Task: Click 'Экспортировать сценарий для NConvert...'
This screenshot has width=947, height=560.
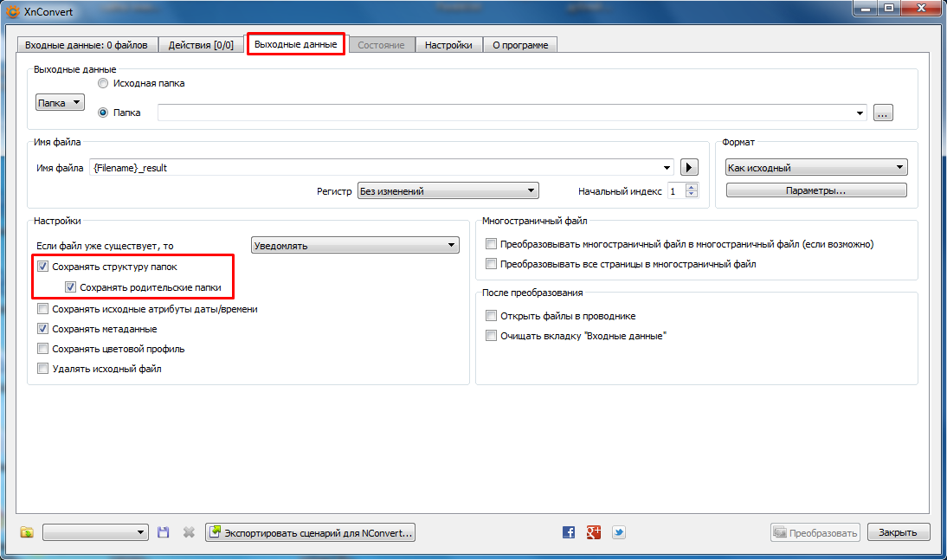Action: 311,532
